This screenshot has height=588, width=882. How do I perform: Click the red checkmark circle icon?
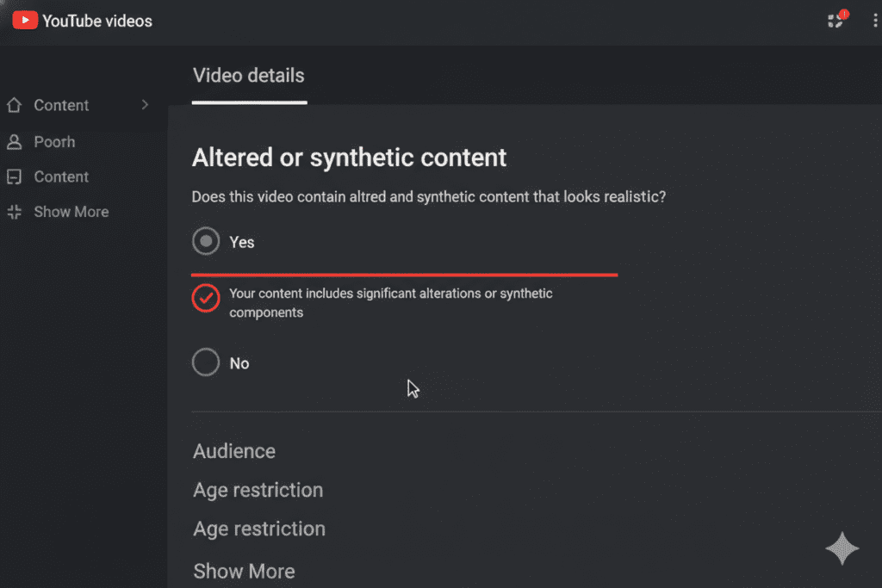[206, 298]
